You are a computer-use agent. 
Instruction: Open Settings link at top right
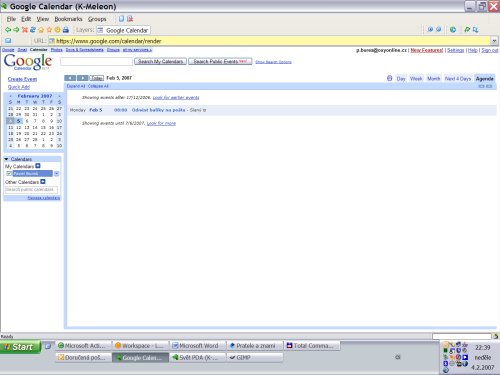pos(455,50)
